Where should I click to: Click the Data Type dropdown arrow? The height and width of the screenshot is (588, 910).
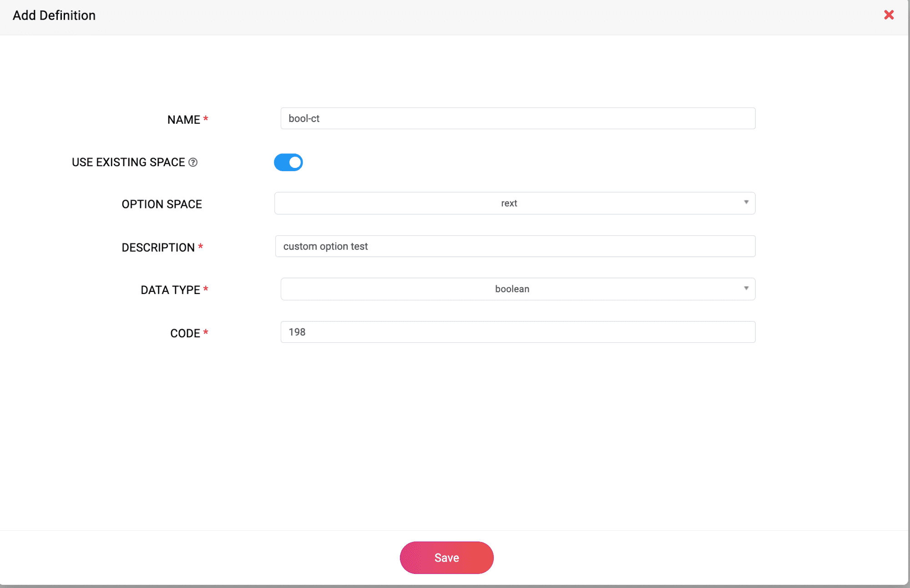pos(746,289)
